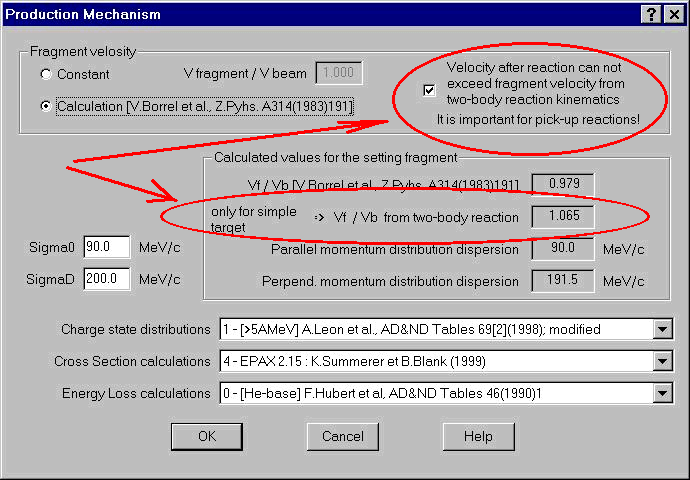Click the V fragment / V beam field
This screenshot has height=480, width=690.
pyautogui.click(x=339, y=73)
